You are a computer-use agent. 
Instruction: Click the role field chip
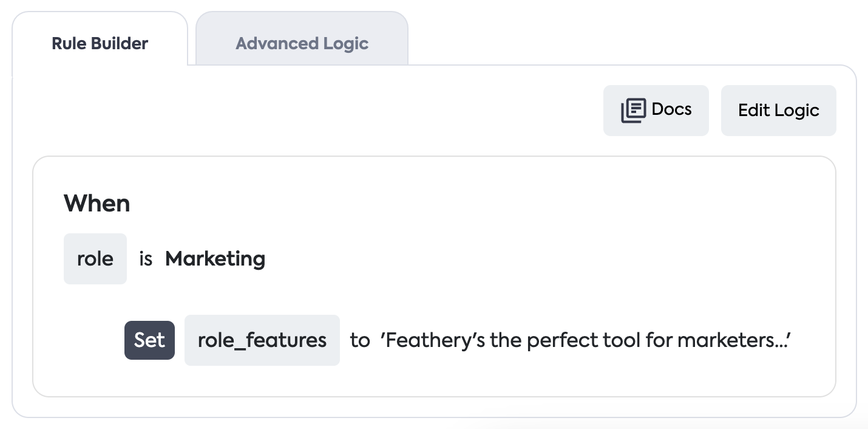pos(95,259)
